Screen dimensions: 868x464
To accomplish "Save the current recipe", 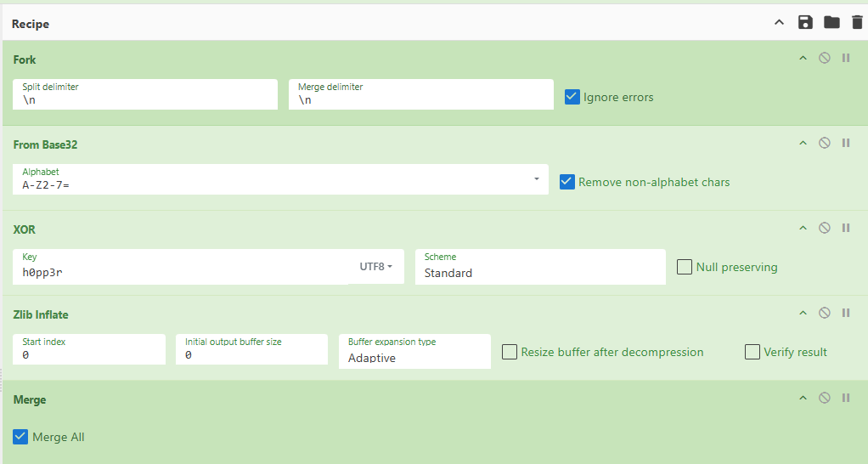I will [805, 23].
